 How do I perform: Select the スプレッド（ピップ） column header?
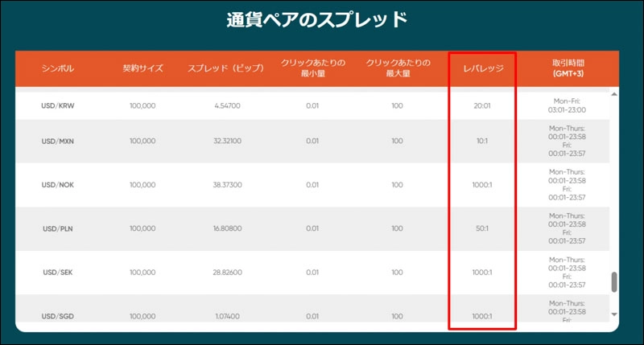click(x=225, y=68)
